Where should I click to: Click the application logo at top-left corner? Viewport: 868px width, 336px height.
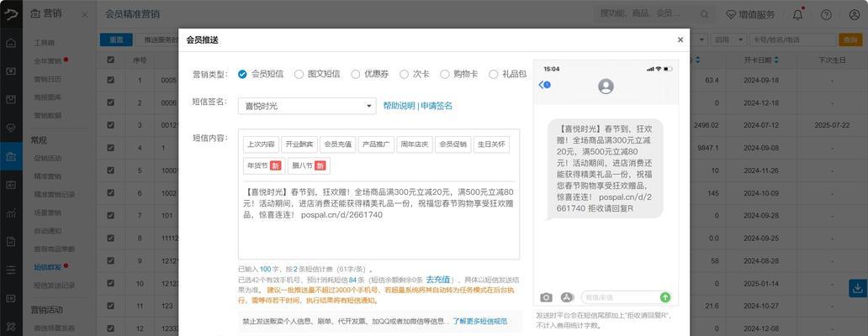tap(11, 13)
